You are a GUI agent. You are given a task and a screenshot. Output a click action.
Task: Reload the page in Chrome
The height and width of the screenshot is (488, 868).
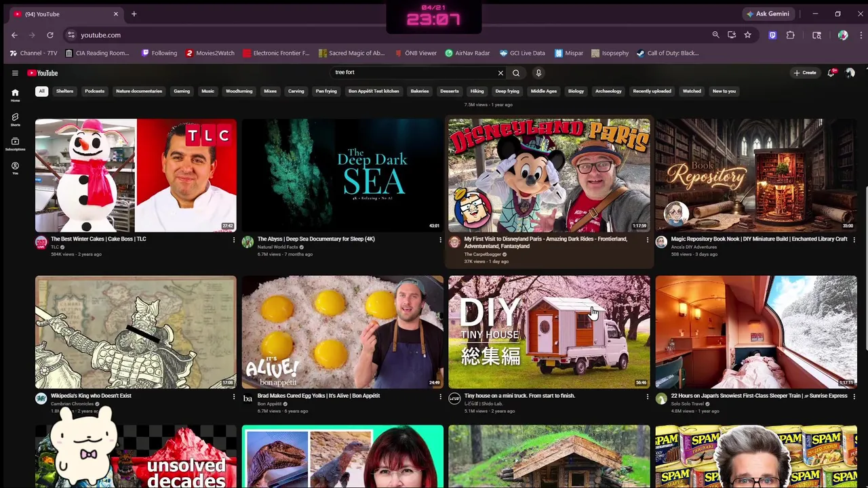tap(50, 35)
